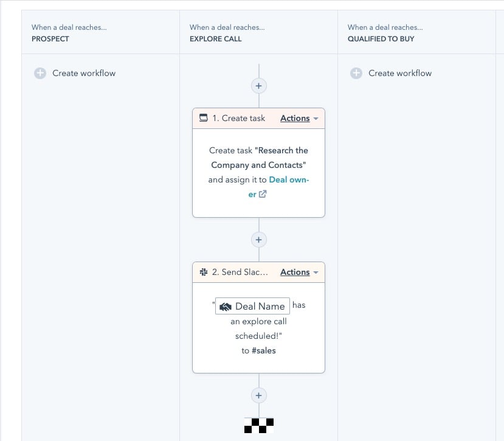Image resolution: width=504 pixels, height=441 pixels.
Task: Select the Deal Name token on the Slack message
Action: [x=252, y=306]
